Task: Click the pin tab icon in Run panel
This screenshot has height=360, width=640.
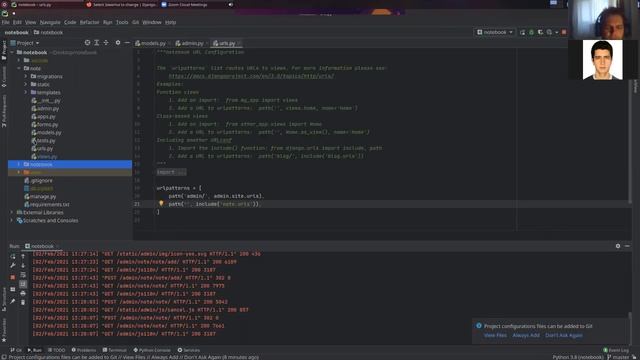Action: click(13, 302)
